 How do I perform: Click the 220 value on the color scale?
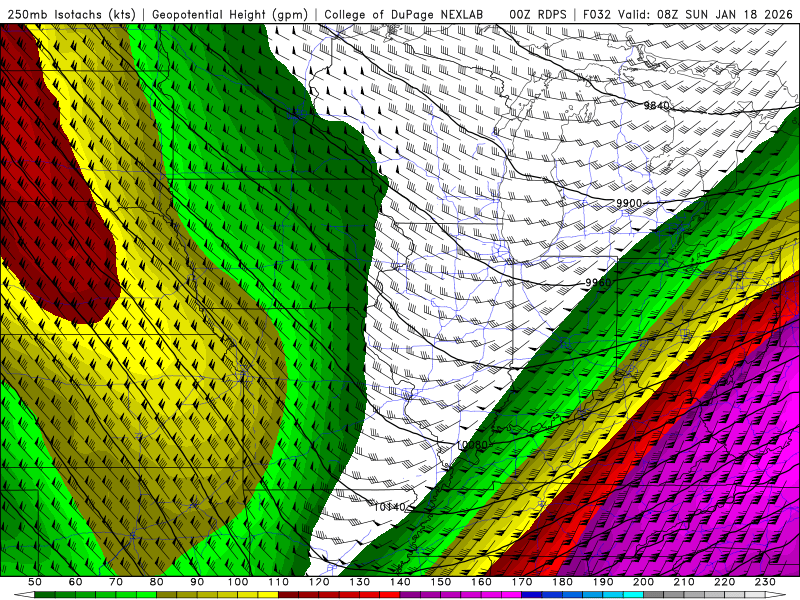(x=724, y=582)
